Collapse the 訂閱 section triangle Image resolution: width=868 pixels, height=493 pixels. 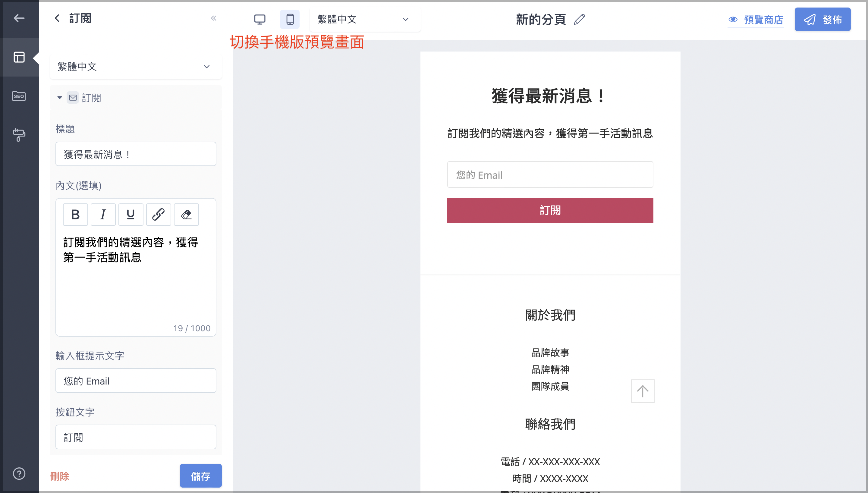coord(60,98)
